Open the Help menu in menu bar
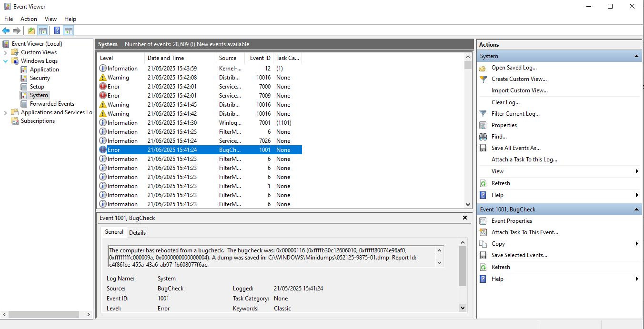 70,19
